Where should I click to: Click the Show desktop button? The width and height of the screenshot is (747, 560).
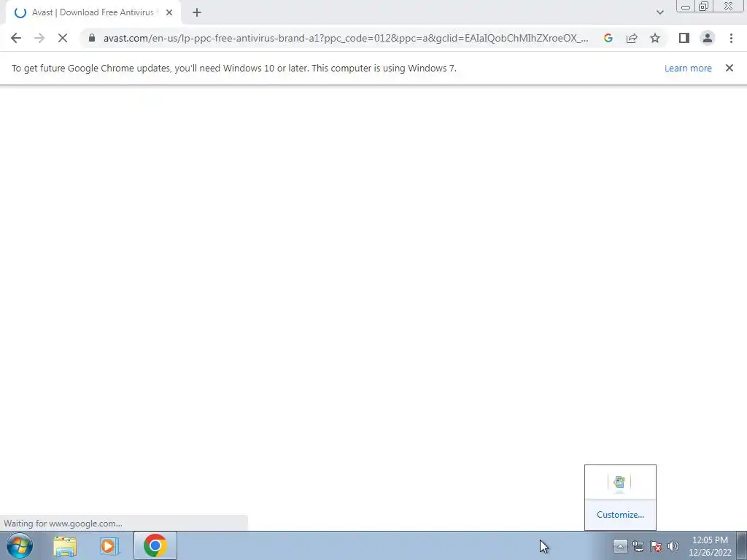(742, 545)
